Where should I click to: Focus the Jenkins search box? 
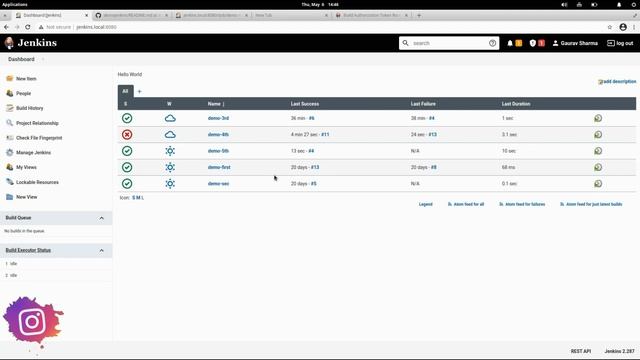pyautogui.click(x=449, y=43)
